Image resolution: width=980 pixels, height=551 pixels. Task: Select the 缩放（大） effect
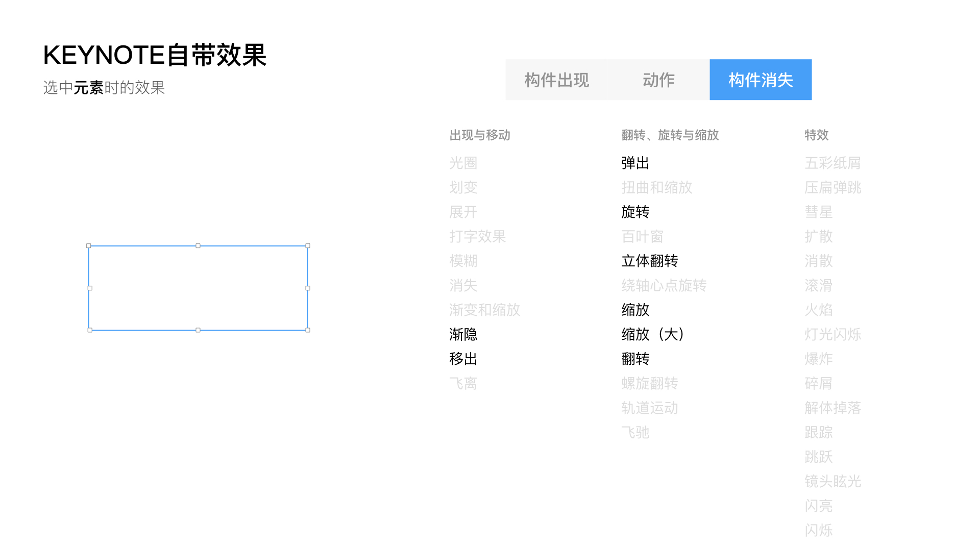click(652, 334)
